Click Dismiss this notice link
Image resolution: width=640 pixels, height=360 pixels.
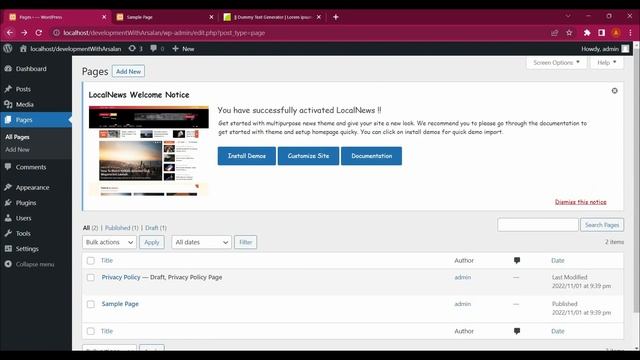click(x=580, y=202)
